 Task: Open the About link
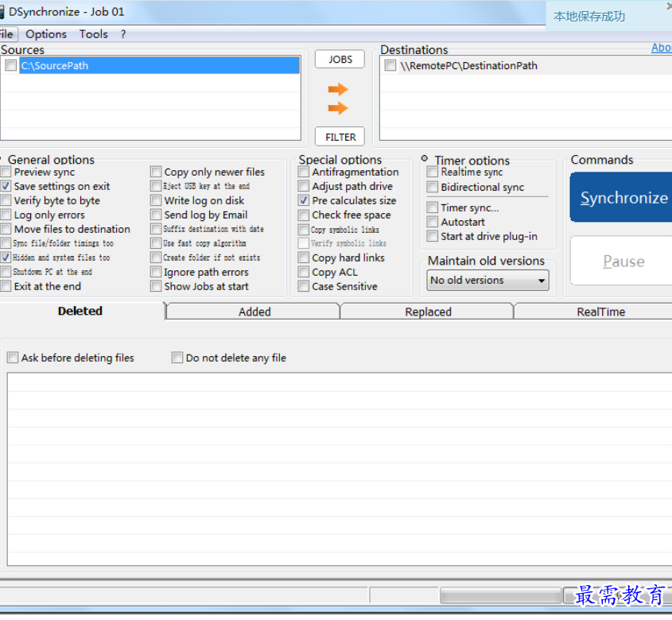point(662,48)
